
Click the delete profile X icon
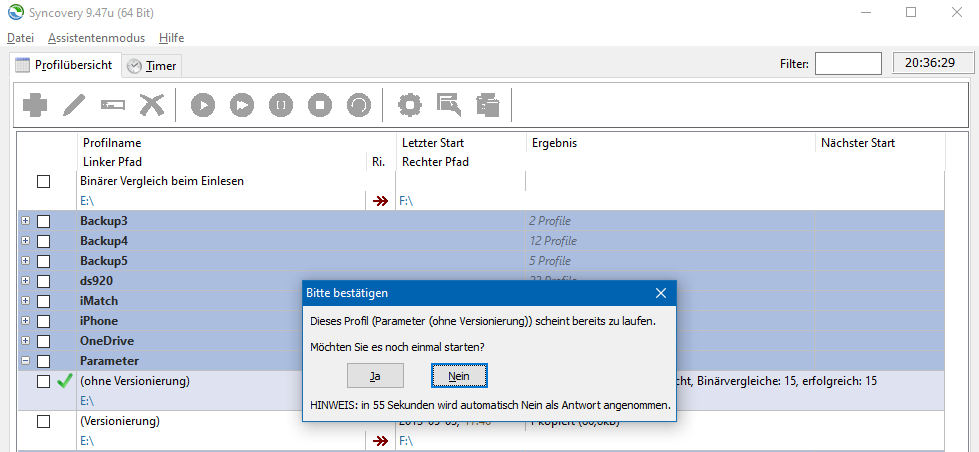[x=151, y=104]
